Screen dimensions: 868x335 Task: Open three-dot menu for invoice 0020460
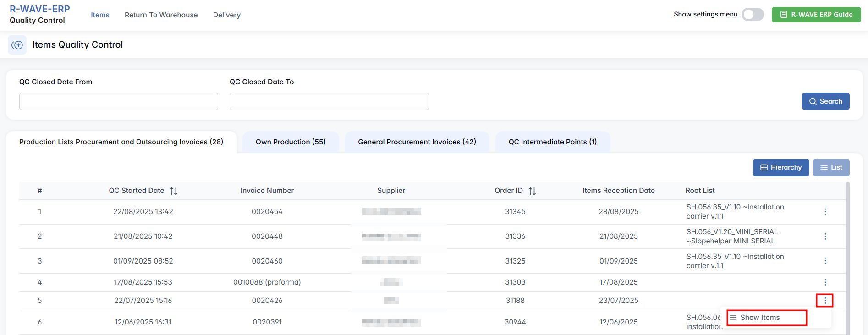pos(825,261)
